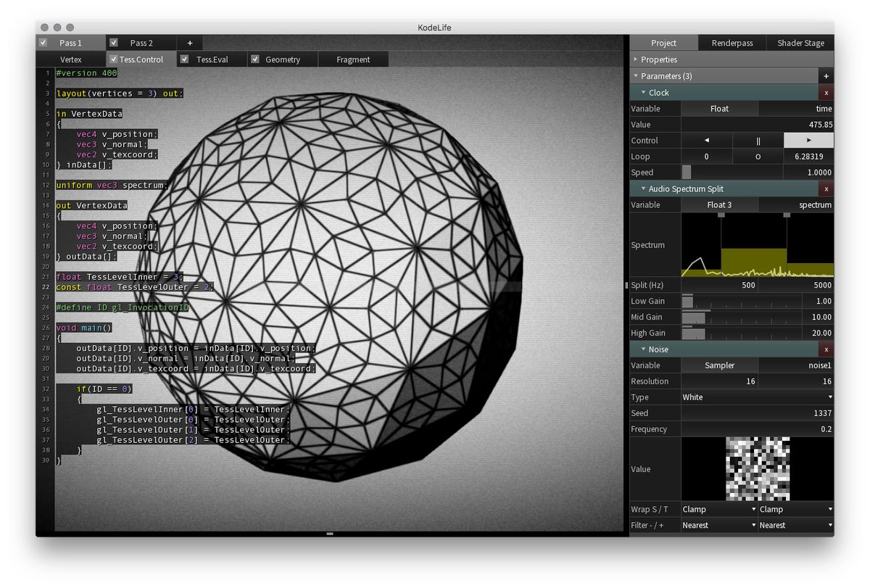Collapse the Clock parameter section

click(x=644, y=92)
